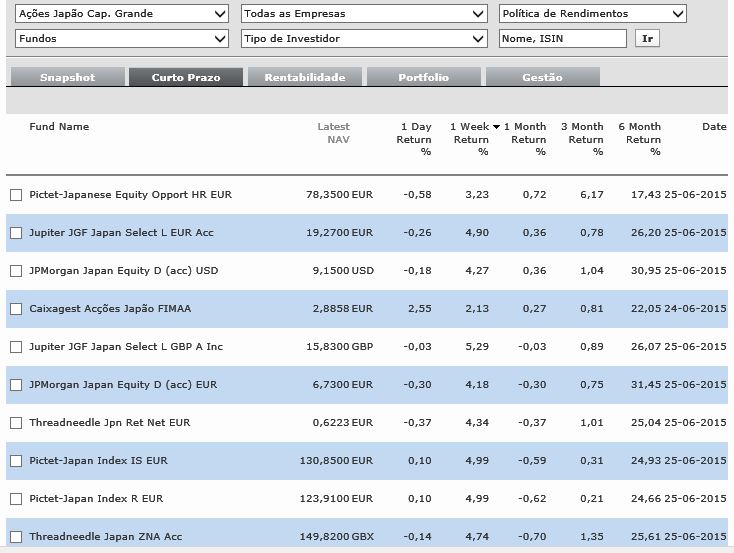Click the 6,17 three-month return value
This screenshot has height=553, width=734.
click(592, 195)
